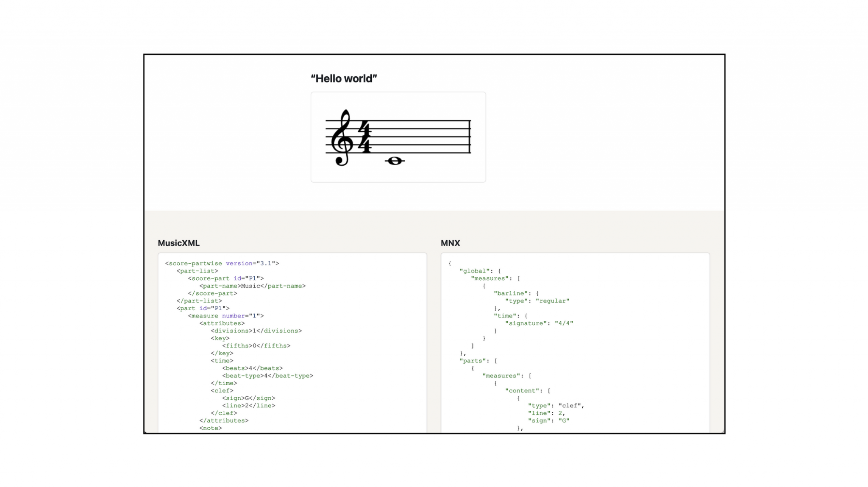Click the clef sign G line in MusicXML
The width and height of the screenshot is (868, 487).
click(249, 398)
